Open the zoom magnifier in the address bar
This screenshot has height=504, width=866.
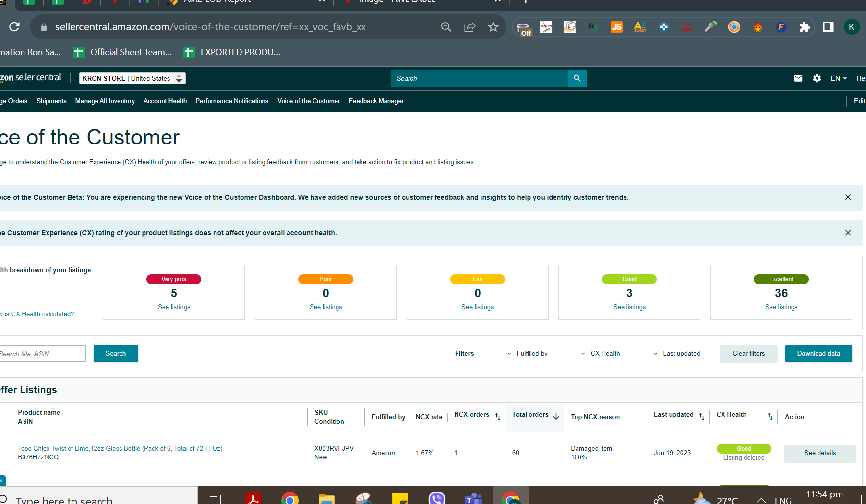click(x=446, y=27)
